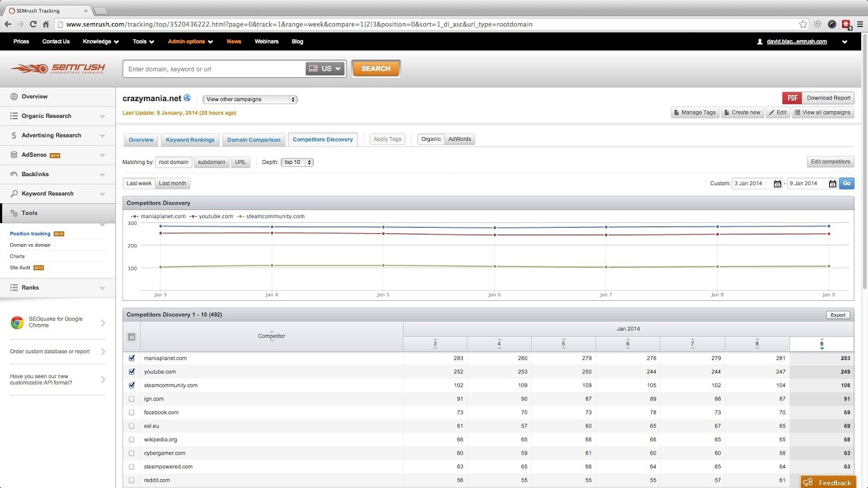Screen dimensions: 868x488
Task: Switch to AdWords view
Action: pos(459,139)
